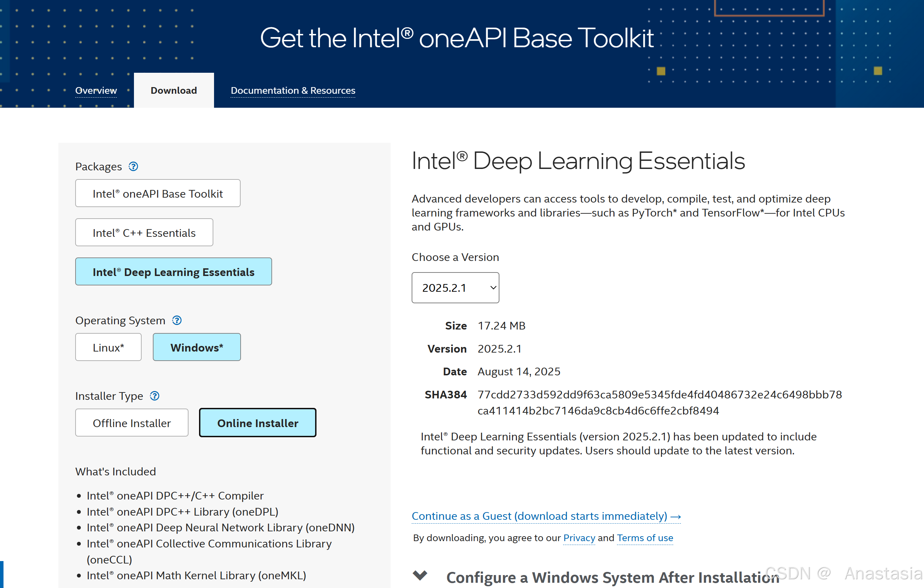Click Continue as a Guest download link

click(x=546, y=516)
